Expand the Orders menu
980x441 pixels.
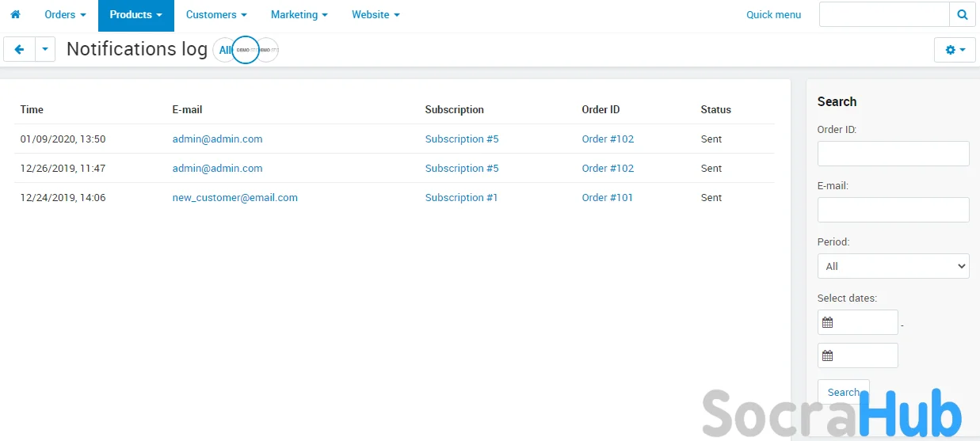click(x=65, y=15)
